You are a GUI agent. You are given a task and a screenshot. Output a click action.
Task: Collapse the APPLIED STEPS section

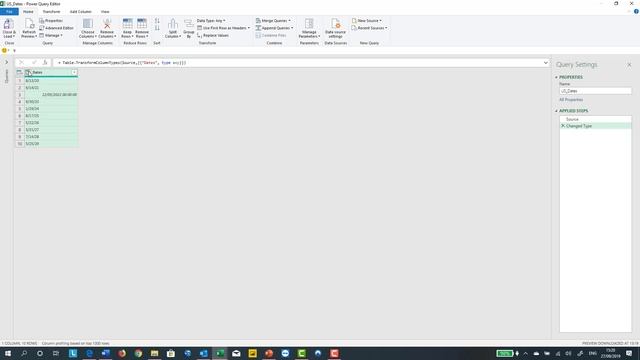point(556,111)
